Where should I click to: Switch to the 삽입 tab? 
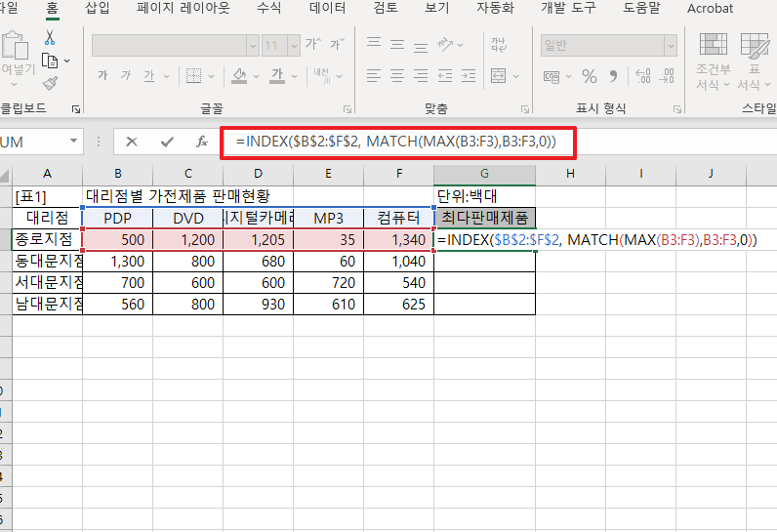click(x=98, y=8)
